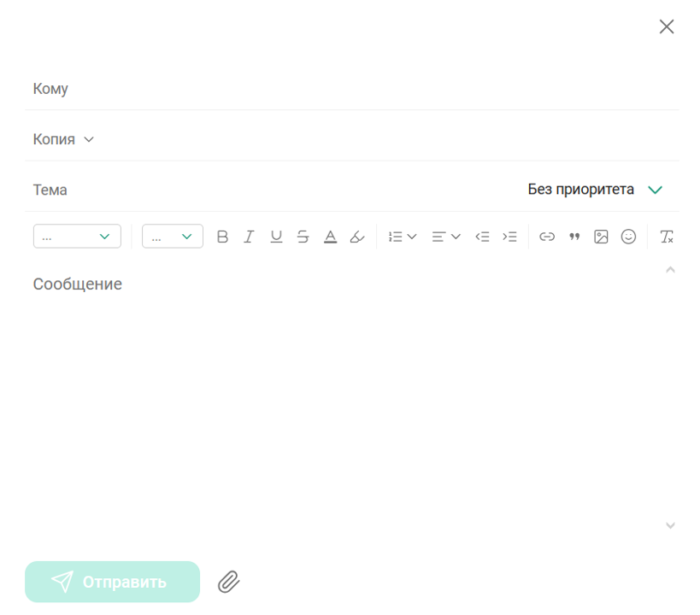The image size is (700, 615).
Task: Open the first font style dropdown
Action: (77, 237)
